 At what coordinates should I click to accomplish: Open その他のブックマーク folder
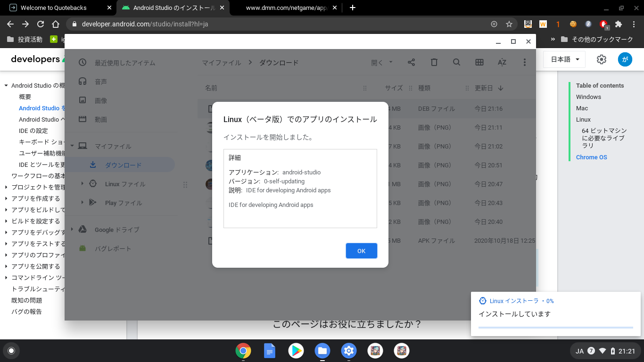click(597, 39)
